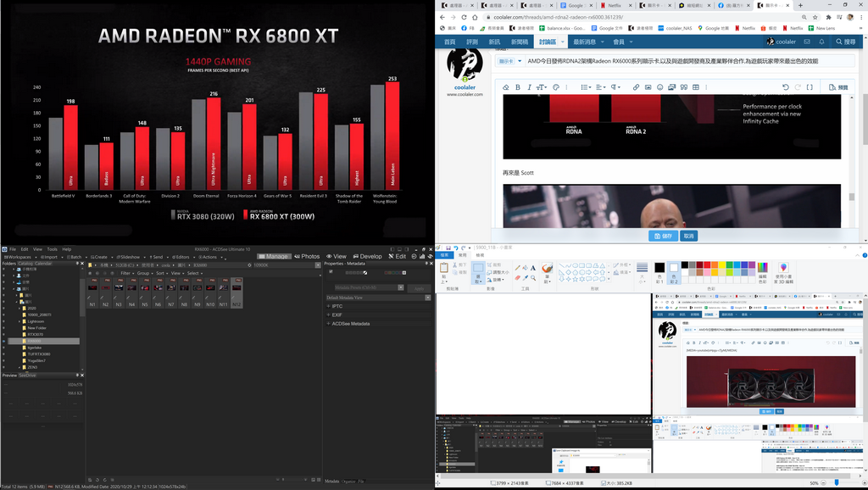Expand the ACDSee Metadata section
This screenshot has width=868, height=490.
pos(328,324)
